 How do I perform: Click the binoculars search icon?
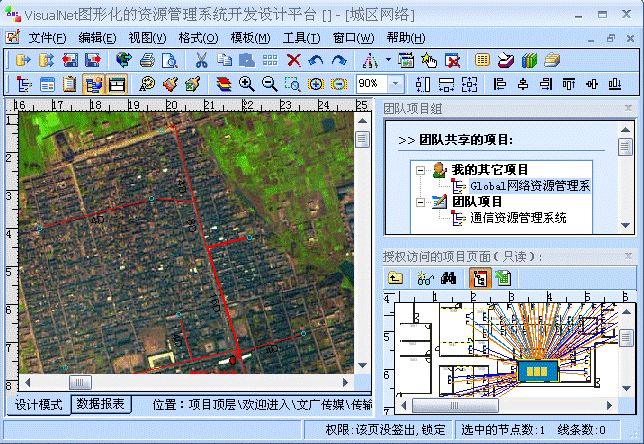(x=449, y=278)
